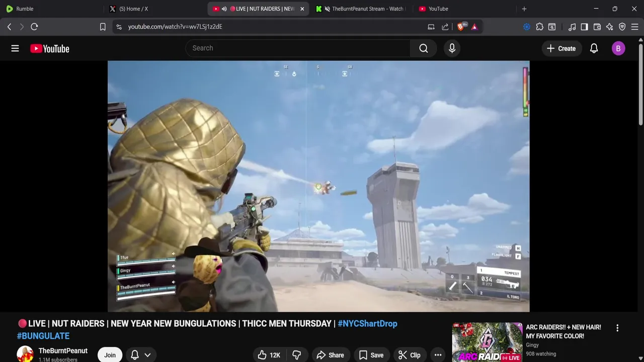This screenshot has height=362, width=644.
Task: Open a new browser tab
Action: point(524,9)
